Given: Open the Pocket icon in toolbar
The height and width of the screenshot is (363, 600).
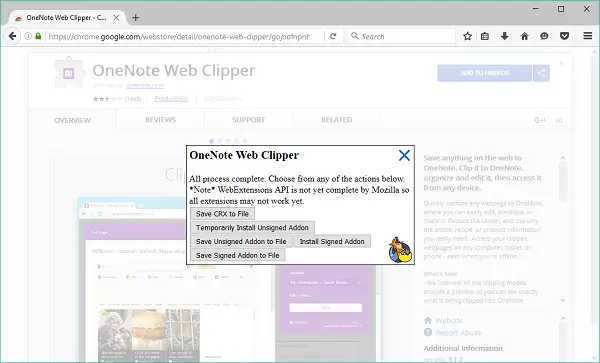Looking at the screenshot, I should (564, 36).
